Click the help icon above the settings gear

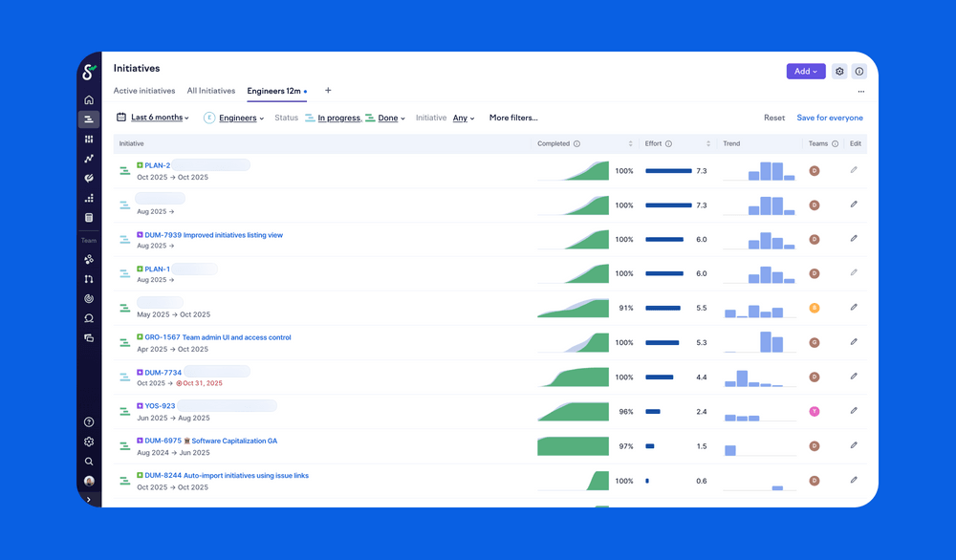pyautogui.click(x=89, y=421)
